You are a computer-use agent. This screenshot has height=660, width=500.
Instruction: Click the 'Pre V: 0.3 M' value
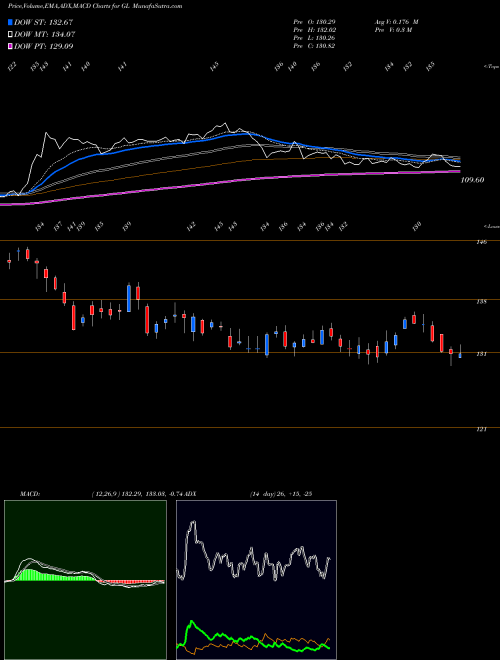coord(393,30)
